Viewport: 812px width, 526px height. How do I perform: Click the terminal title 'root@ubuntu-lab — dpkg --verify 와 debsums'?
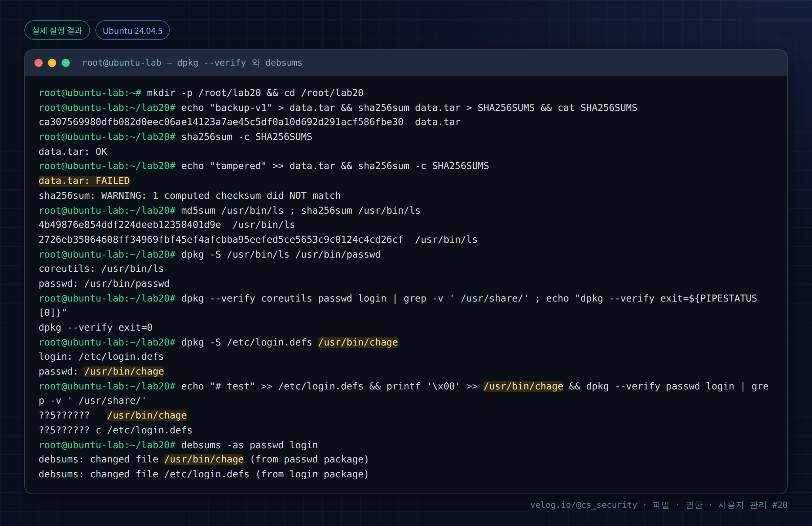(x=192, y=63)
